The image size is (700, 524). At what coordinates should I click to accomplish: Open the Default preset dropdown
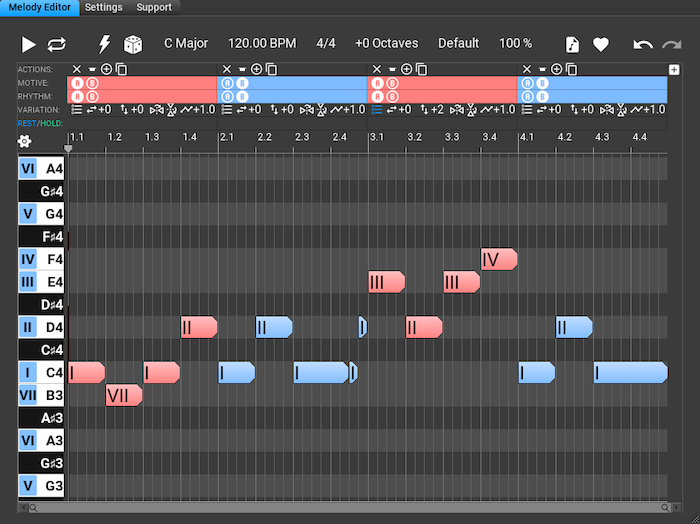click(458, 44)
